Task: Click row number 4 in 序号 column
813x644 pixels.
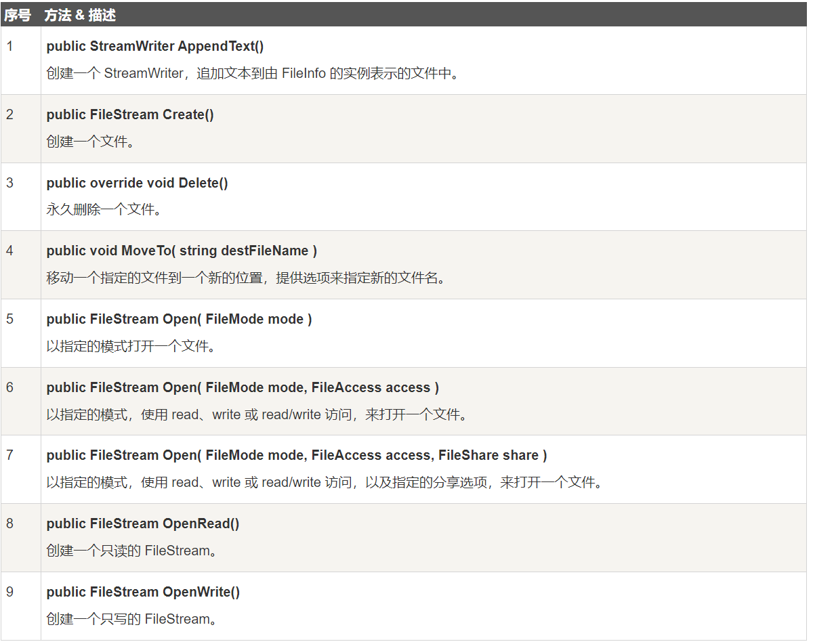Action: (9, 251)
